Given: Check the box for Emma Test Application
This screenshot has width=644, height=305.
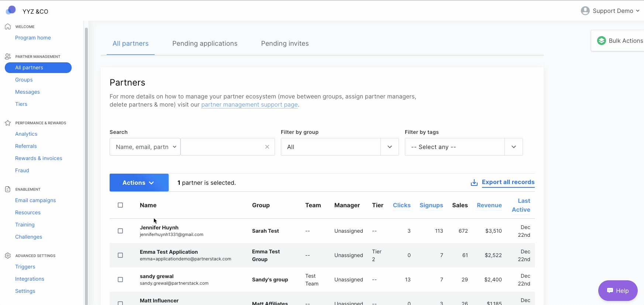Looking at the screenshot, I should pyautogui.click(x=120, y=255).
